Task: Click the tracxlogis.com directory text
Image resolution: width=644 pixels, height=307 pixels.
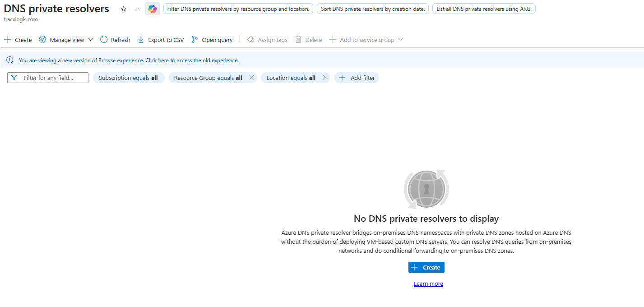Action: (21, 19)
